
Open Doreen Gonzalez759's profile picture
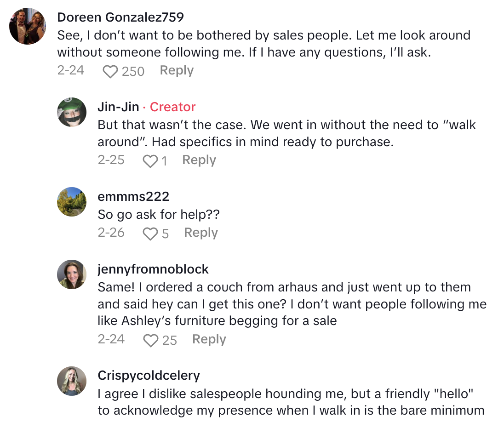click(x=27, y=26)
